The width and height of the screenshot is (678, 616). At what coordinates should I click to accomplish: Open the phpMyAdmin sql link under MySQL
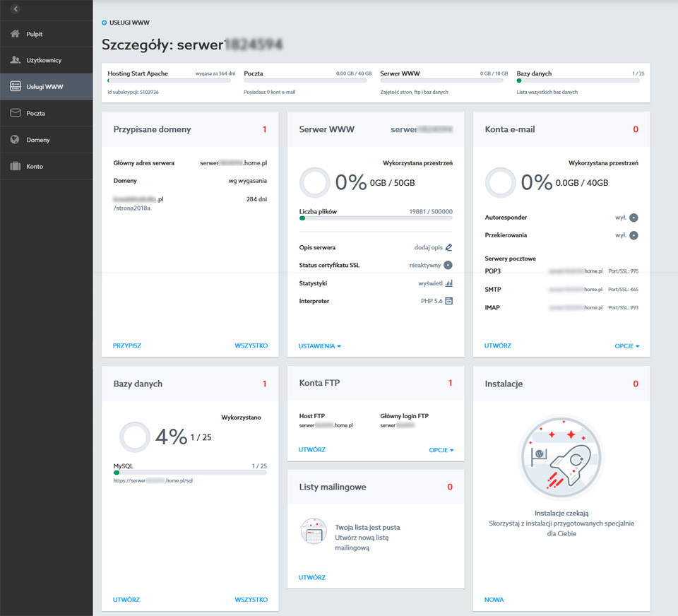153,480
